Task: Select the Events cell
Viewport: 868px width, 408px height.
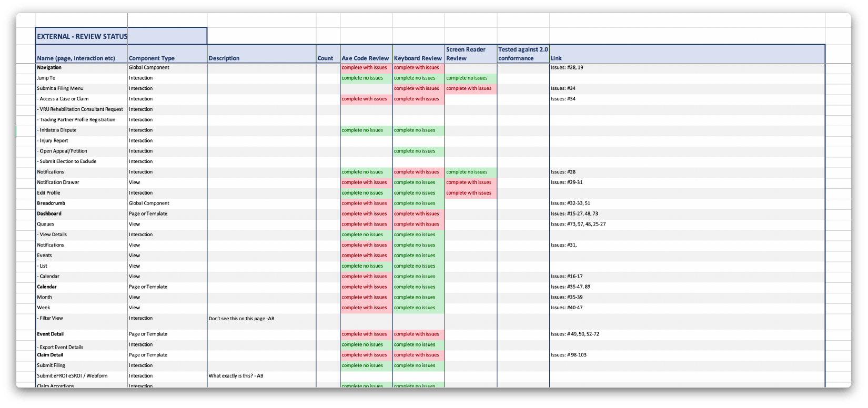Action: (82, 256)
